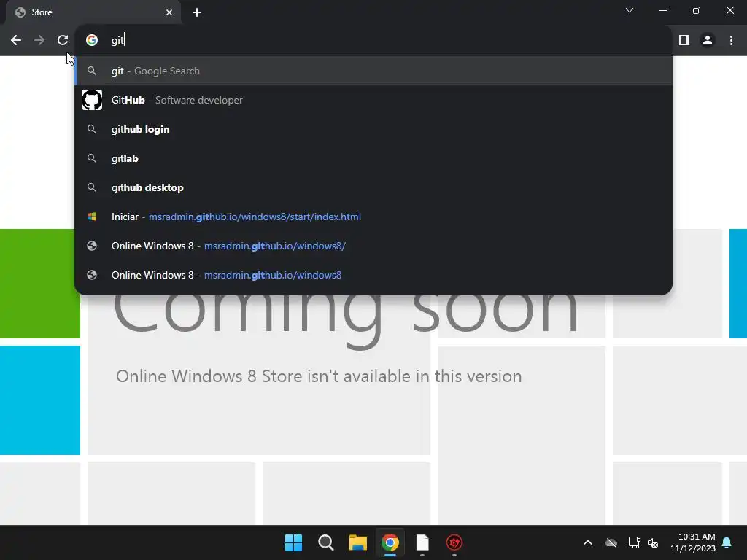Click search icon beside 'github desktop'
The image size is (747, 560).
pos(92,187)
